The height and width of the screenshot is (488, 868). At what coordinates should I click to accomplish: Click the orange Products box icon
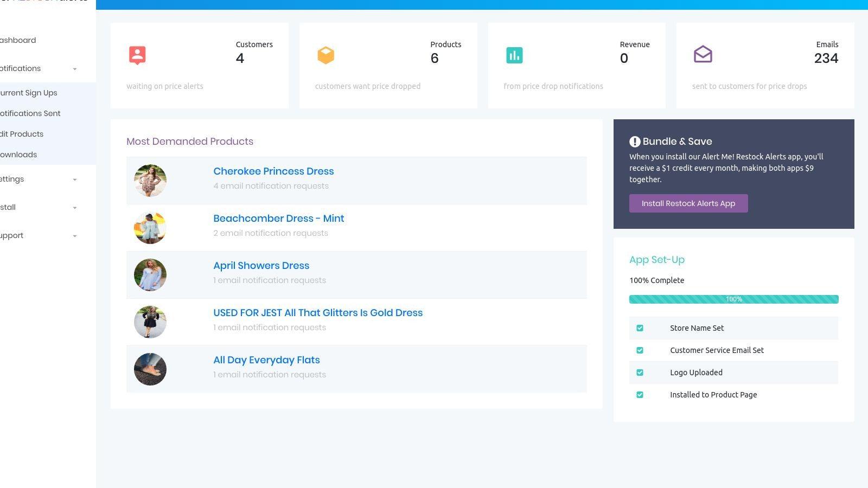326,55
